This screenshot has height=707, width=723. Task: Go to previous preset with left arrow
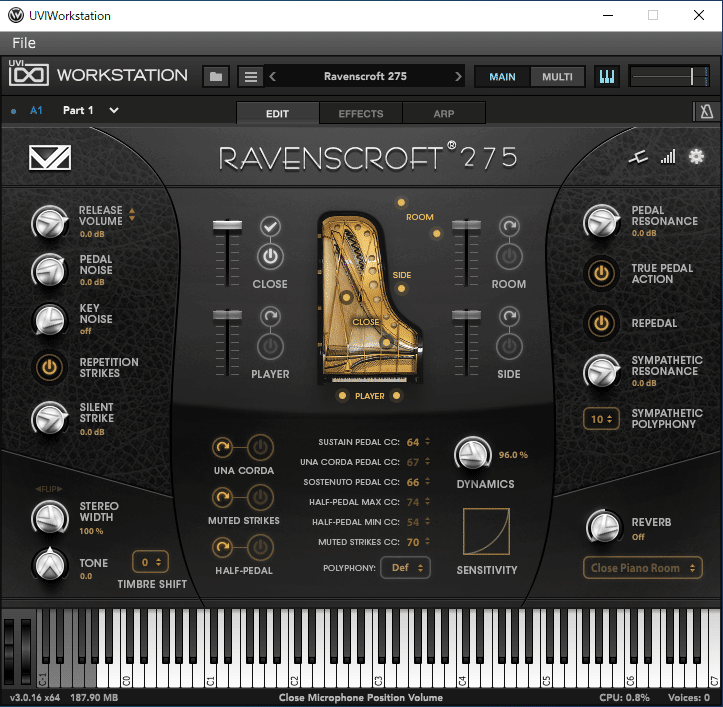tap(273, 77)
